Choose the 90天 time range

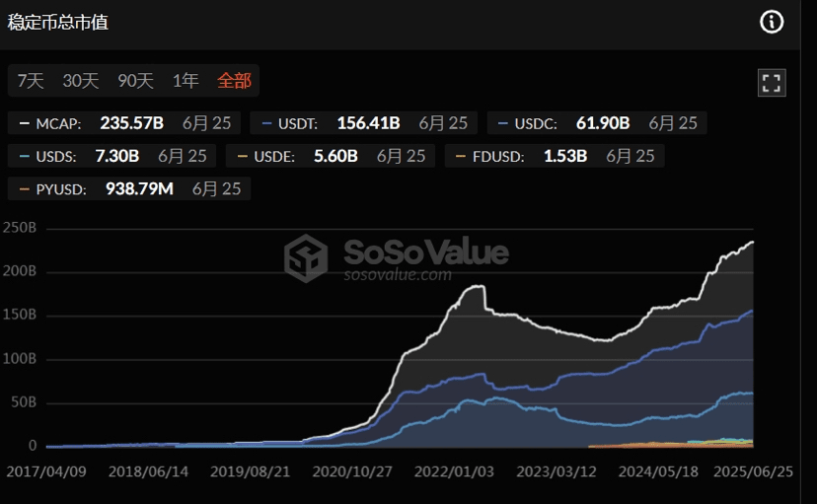pos(135,81)
